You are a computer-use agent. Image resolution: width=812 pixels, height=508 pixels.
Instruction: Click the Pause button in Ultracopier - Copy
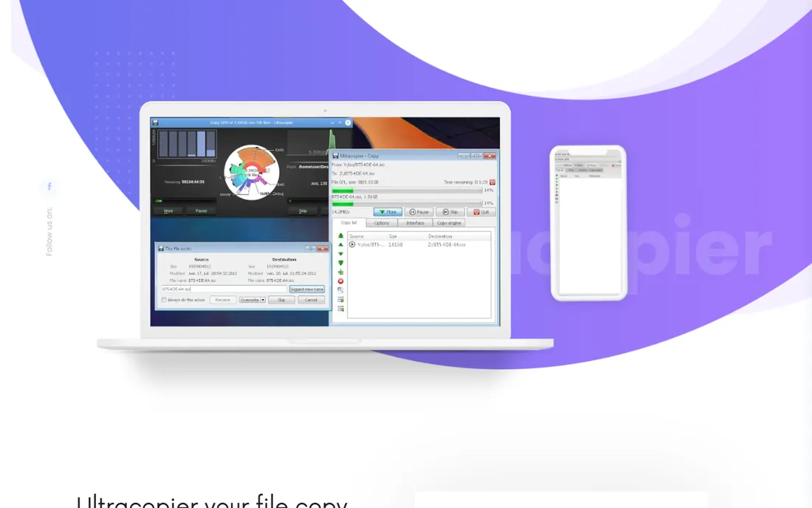[419, 212]
